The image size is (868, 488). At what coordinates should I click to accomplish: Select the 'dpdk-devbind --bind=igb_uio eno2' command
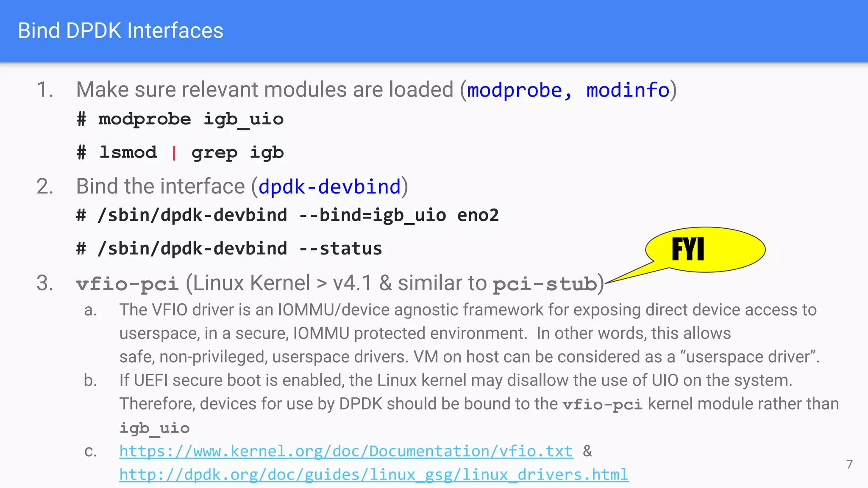point(287,216)
